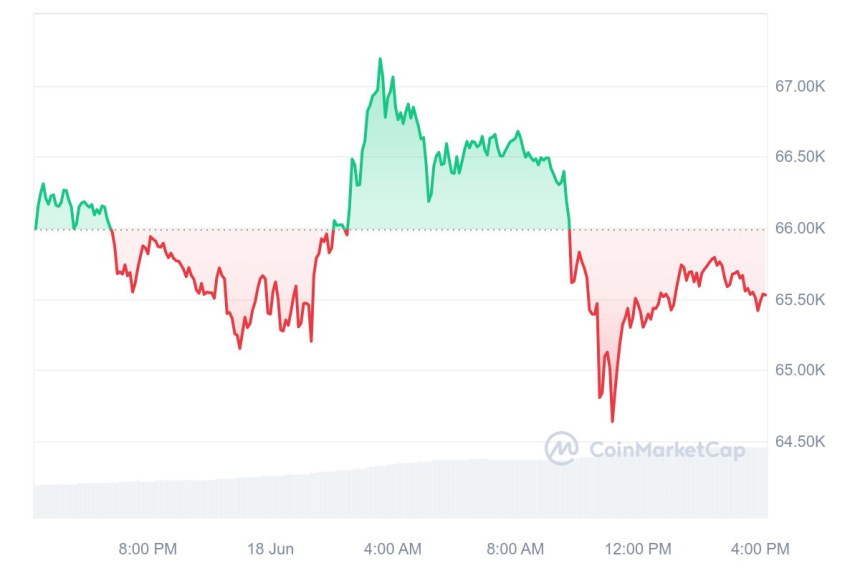Select the 18 Jun date label
Image resolution: width=860 pixels, height=573 pixels.
coord(269,549)
